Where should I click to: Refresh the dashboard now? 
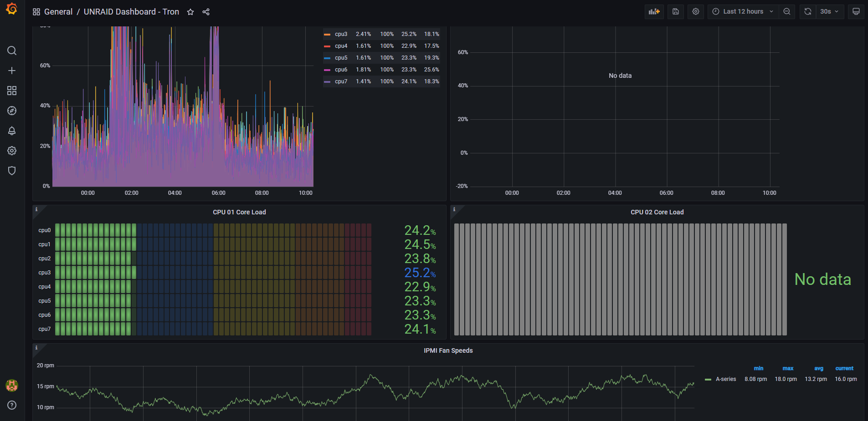click(808, 12)
